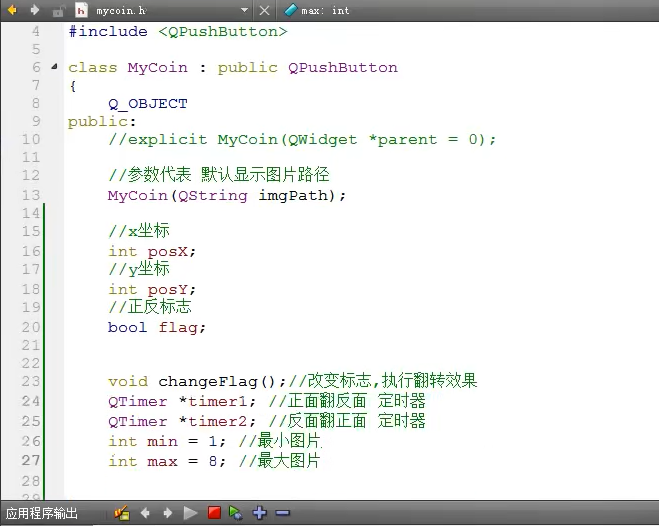Go back using the yellow left arrow
The height and width of the screenshot is (526, 659).
tap(12, 10)
